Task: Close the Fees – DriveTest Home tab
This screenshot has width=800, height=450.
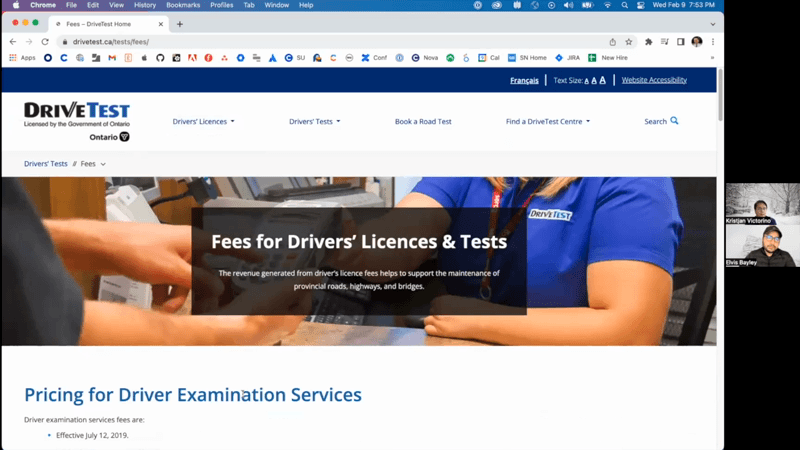Action: click(x=161, y=24)
